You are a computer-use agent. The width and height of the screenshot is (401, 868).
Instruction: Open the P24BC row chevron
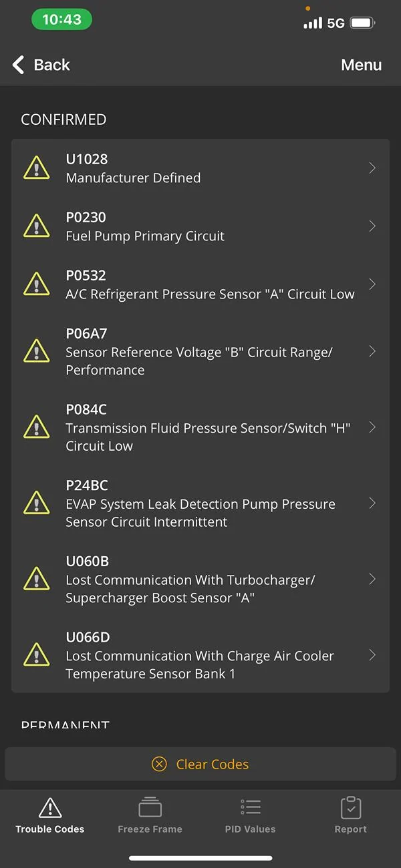372,503
